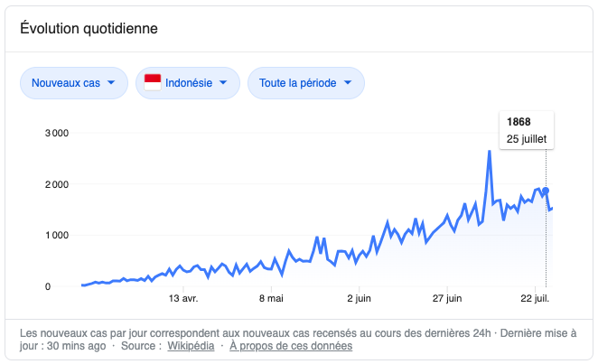Click the highlighted 25 juillet data point
The image size is (598, 364).
click(x=546, y=191)
